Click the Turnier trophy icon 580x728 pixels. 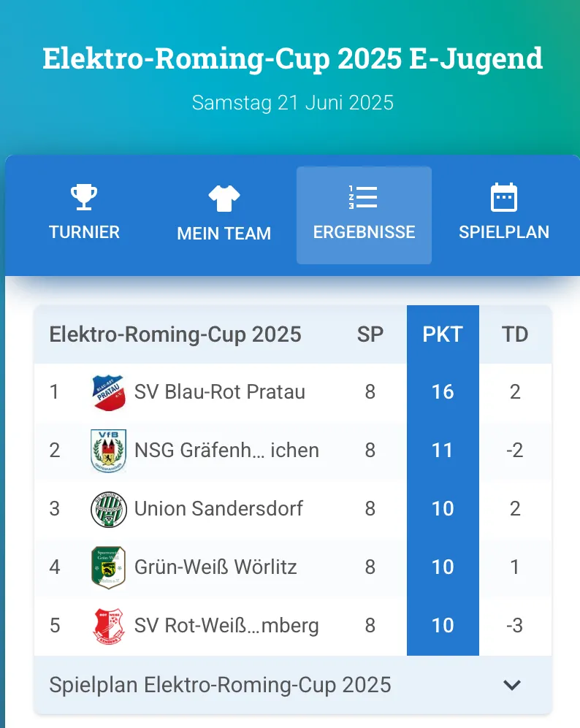84,197
